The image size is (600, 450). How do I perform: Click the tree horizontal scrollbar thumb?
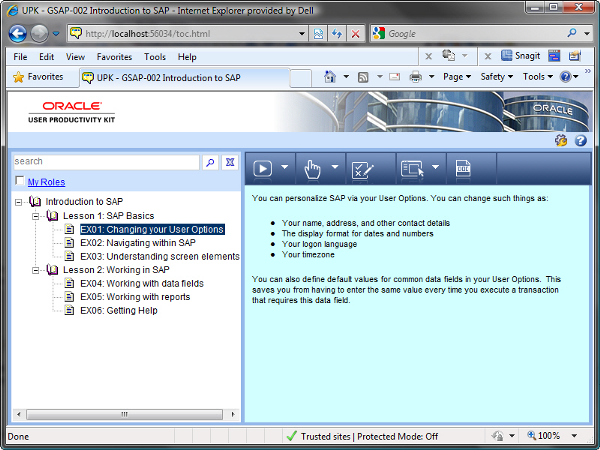click(x=124, y=414)
